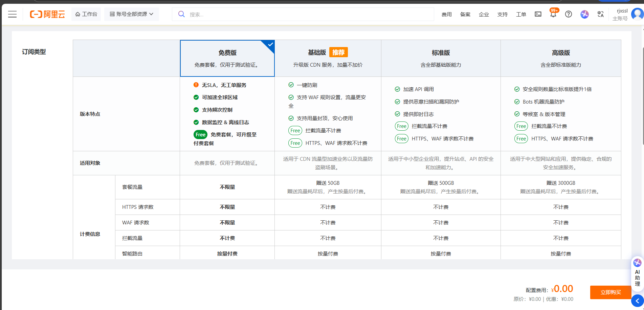This screenshot has width=644, height=310.
Task: Choose the 高级版 subscription plan
Action: (561, 58)
